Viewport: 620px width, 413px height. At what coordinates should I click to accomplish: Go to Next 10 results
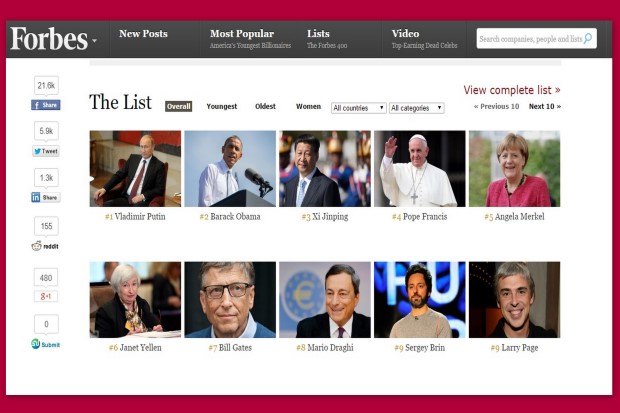point(545,106)
